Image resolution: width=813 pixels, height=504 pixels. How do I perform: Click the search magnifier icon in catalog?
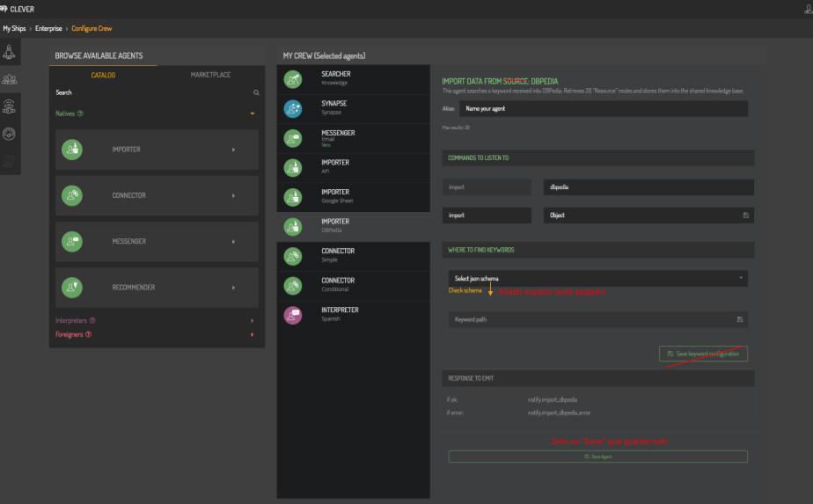coord(256,92)
